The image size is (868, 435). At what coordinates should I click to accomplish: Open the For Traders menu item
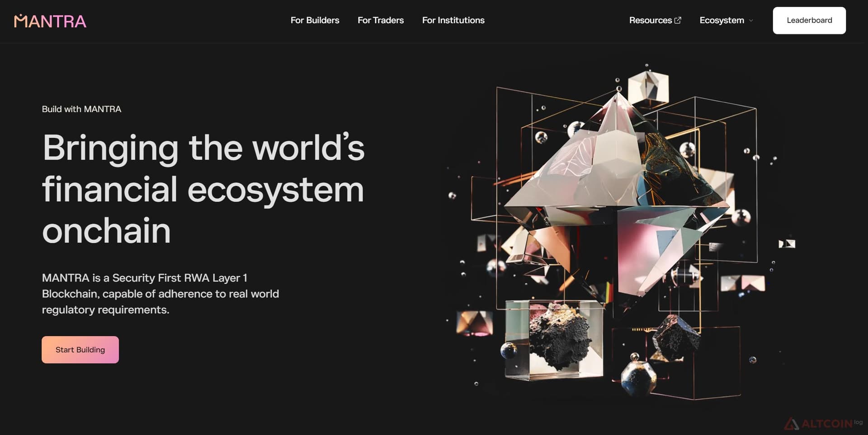pos(381,20)
